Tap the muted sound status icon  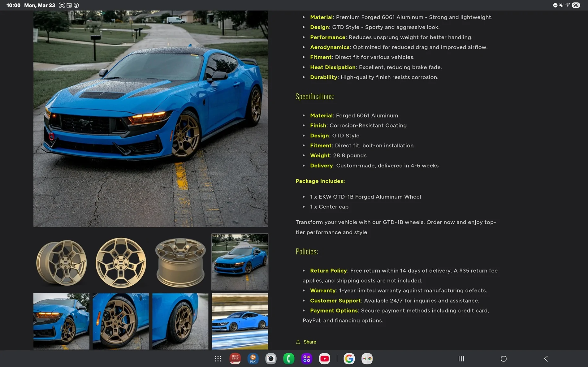(561, 5)
